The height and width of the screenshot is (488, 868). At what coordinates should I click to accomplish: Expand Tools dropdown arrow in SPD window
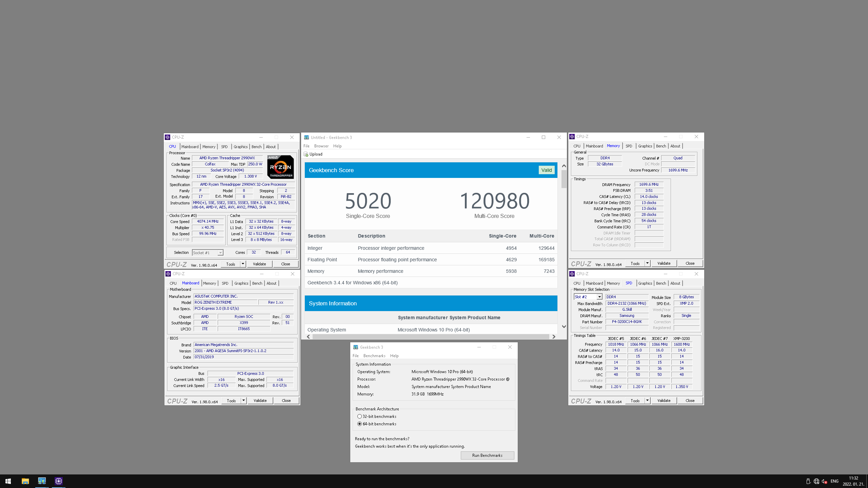[647, 400]
